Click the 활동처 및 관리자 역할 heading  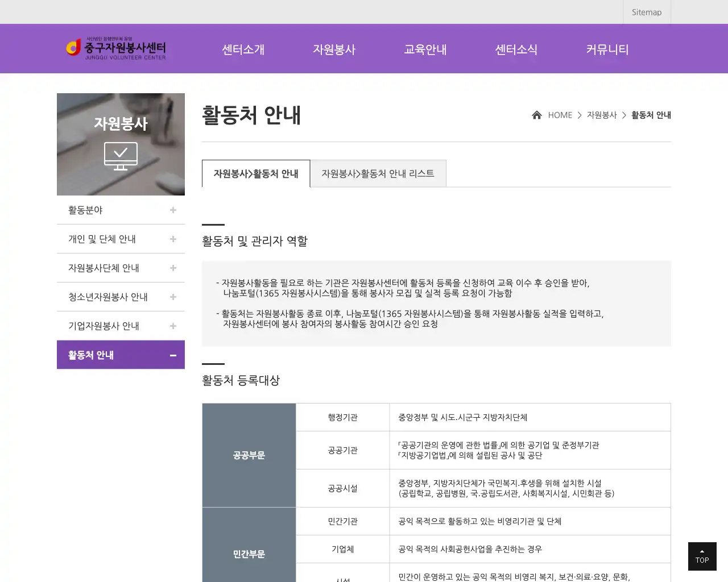(255, 241)
